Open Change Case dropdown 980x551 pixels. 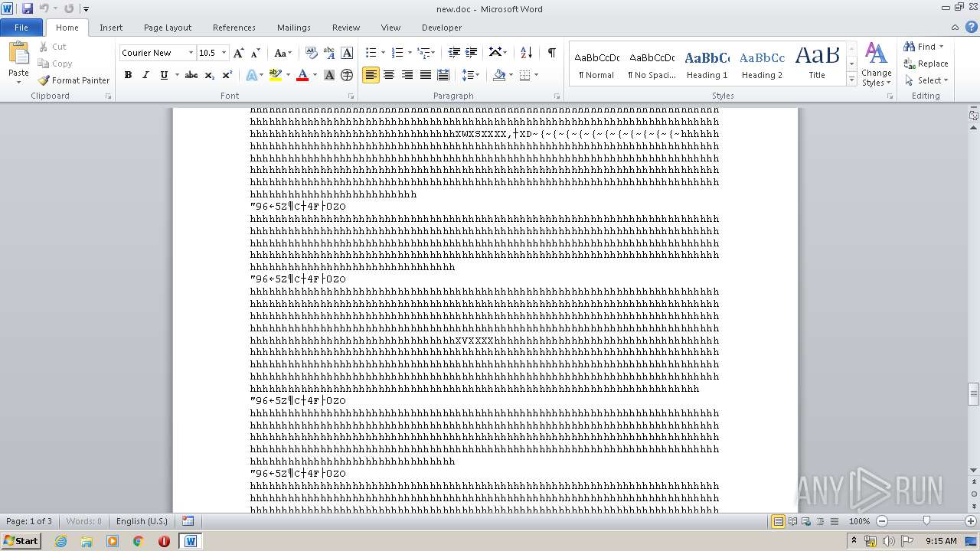pos(283,53)
